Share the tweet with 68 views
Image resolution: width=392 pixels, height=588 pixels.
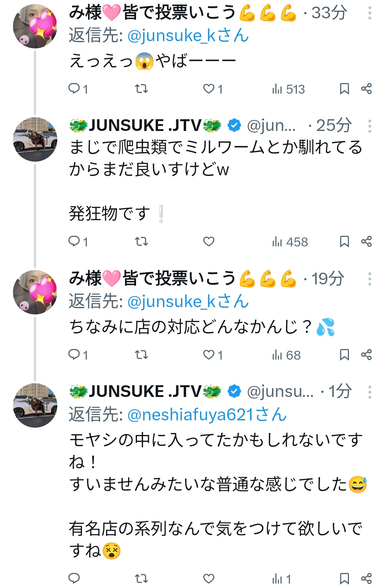tap(366, 355)
